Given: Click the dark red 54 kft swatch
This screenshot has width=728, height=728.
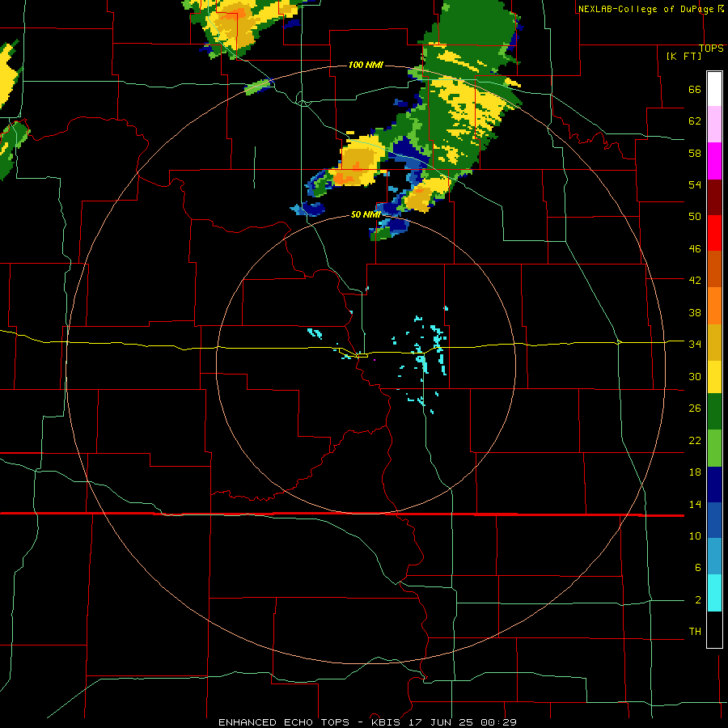Looking at the screenshot, I should click(x=714, y=197).
